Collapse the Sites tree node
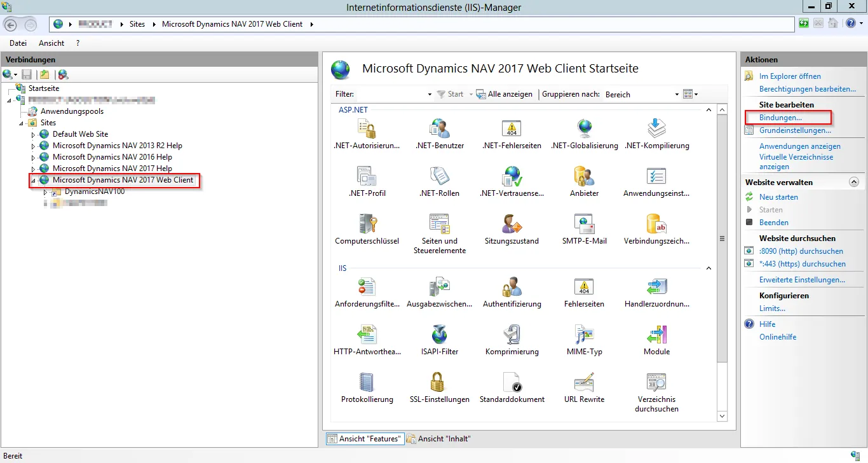The width and height of the screenshot is (868, 463). click(x=22, y=123)
